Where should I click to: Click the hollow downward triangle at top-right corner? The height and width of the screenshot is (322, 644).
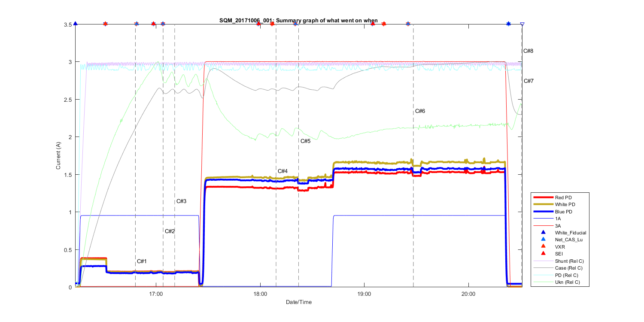point(522,24)
